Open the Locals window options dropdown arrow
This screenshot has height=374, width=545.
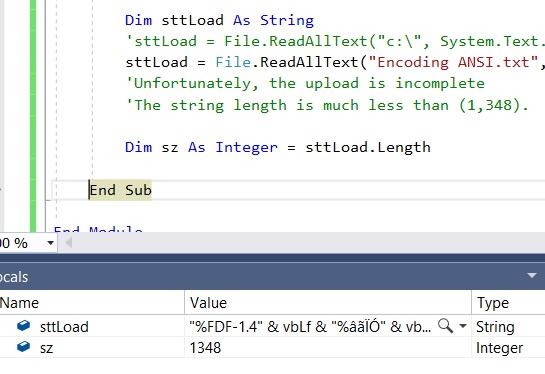click(531, 276)
